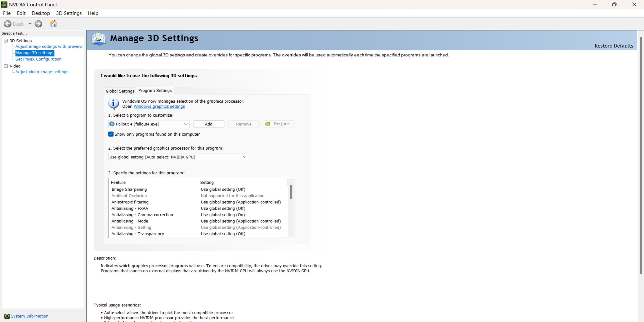Image resolution: width=644 pixels, height=322 pixels.
Task: Click the Home button icon in toolbar
Action: click(54, 24)
